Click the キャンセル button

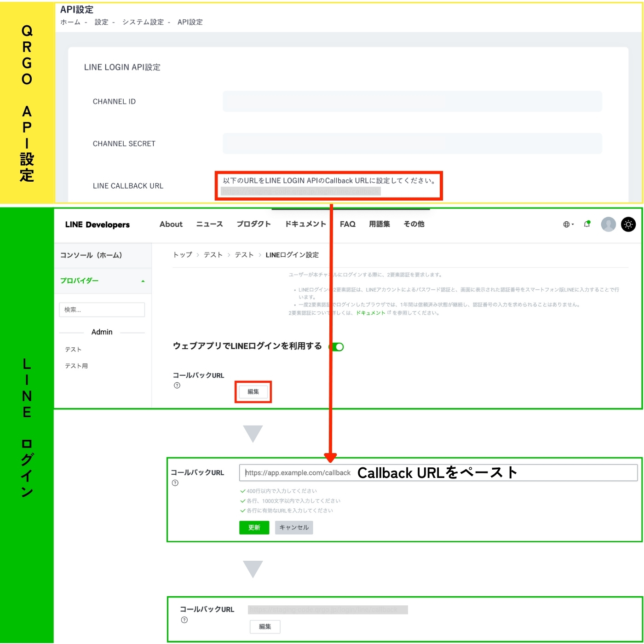tap(294, 528)
